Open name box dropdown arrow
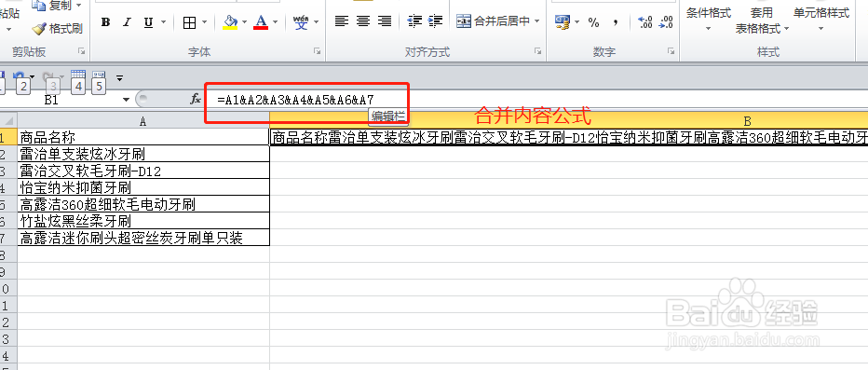The image size is (868, 370). 127,100
